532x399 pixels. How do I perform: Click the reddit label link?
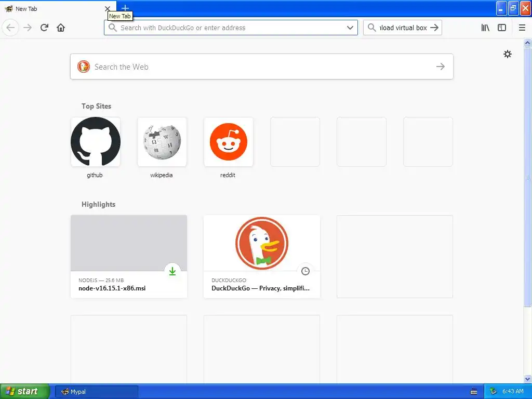(228, 175)
